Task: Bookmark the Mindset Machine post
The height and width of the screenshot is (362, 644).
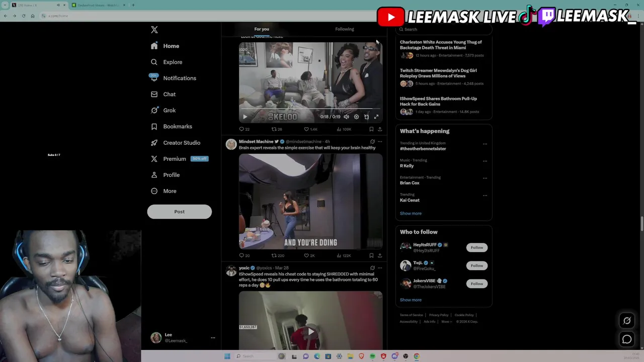Action: (x=371, y=255)
